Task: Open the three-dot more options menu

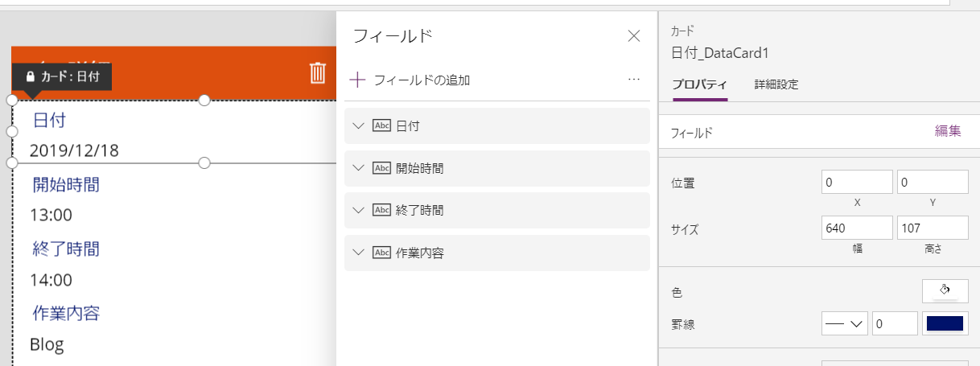Action: click(633, 80)
